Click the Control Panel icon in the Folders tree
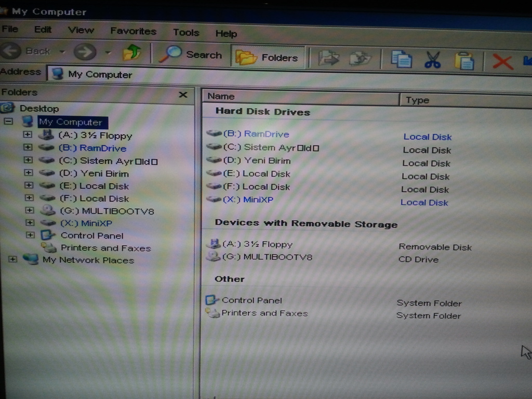The height and width of the screenshot is (399, 532). (48, 235)
